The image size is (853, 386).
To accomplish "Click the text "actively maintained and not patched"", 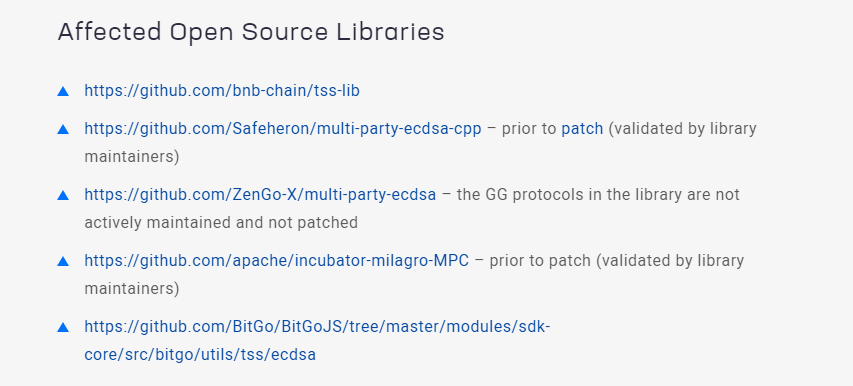I will pyautogui.click(x=221, y=223).
